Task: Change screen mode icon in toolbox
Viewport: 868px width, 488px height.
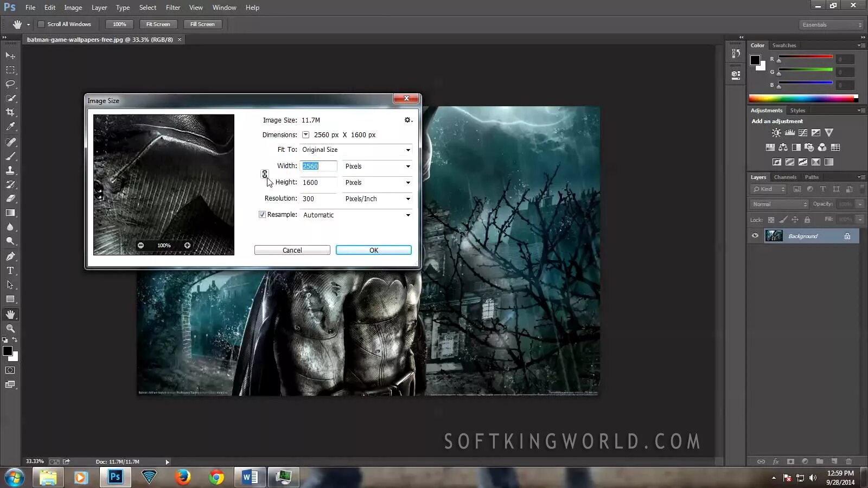Action: coord(10,384)
